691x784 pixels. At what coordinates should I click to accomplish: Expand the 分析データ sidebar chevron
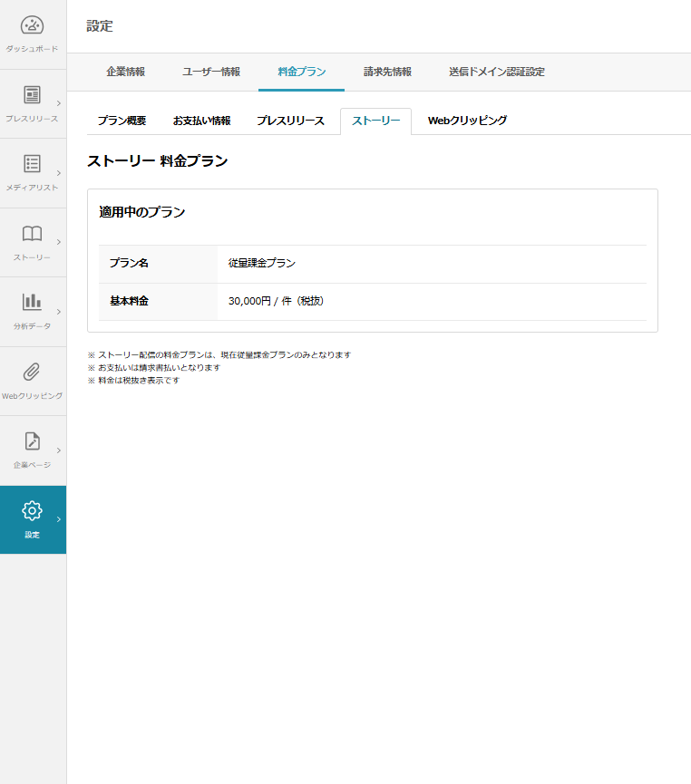(59, 312)
